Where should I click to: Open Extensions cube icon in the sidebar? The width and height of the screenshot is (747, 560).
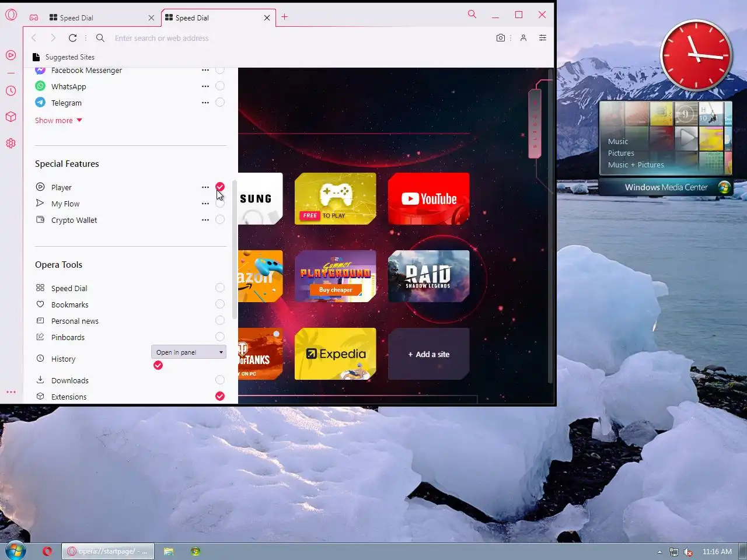tap(11, 117)
